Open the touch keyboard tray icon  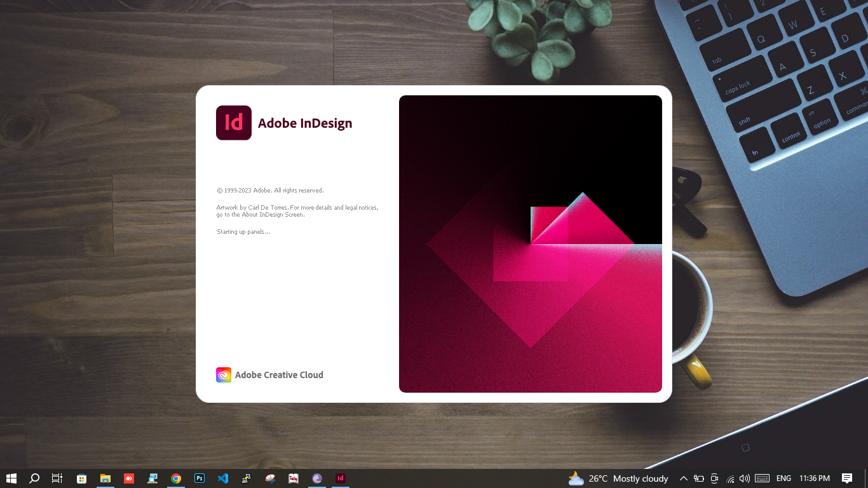pyautogui.click(x=763, y=478)
